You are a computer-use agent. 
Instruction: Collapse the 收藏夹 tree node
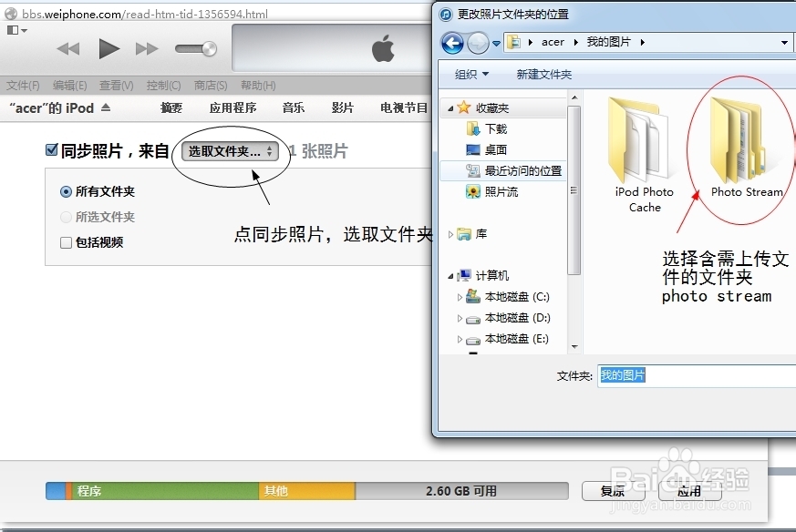tap(450, 108)
